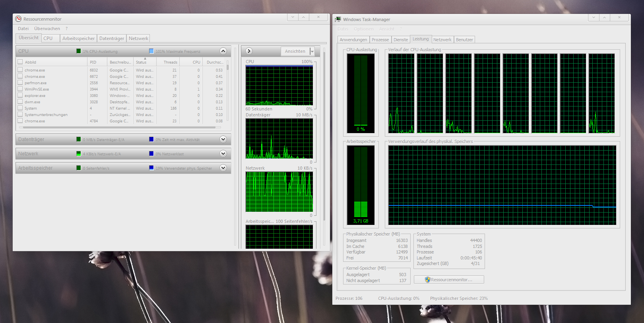Open the Datei menu in Ressourcenmonitor
644x323 pixels.
[23, 29]
